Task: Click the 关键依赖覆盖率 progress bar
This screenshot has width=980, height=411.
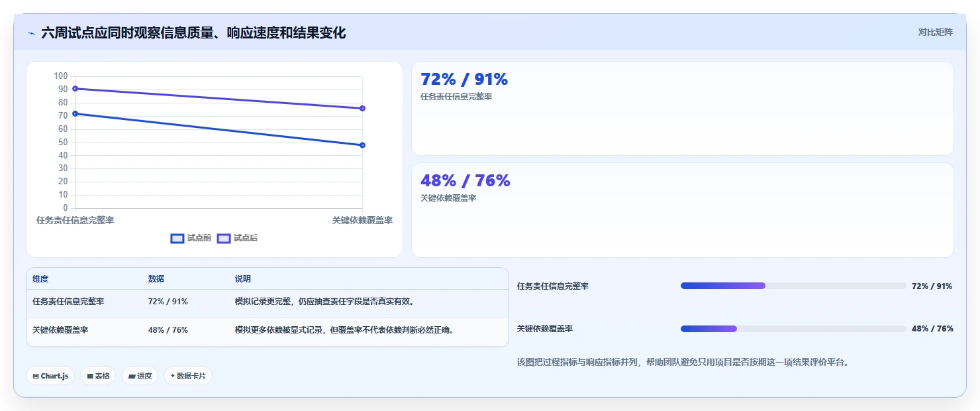Action: 793,329
